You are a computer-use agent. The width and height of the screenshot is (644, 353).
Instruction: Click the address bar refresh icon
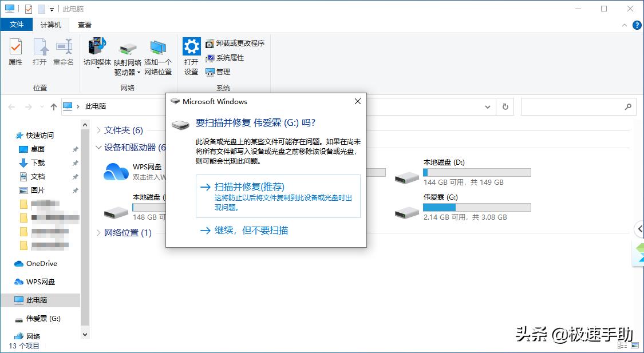(x=504, y=106)
